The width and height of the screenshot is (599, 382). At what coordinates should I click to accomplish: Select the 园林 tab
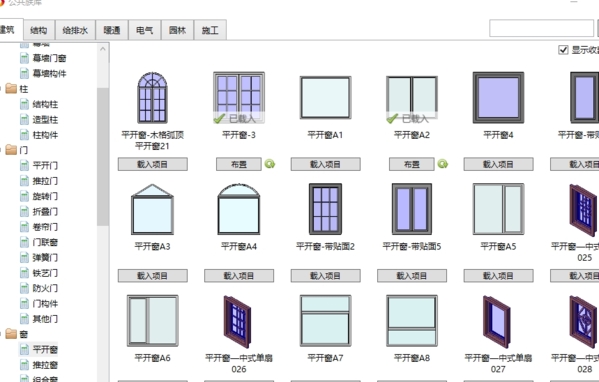click(178, 30)
